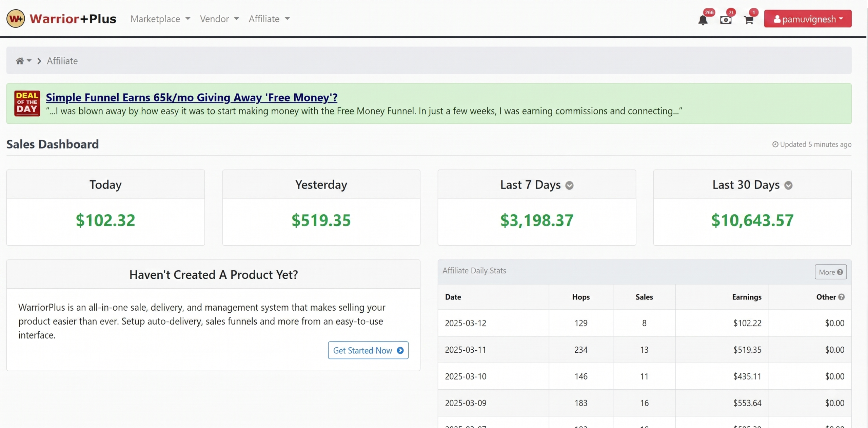The width and height of the screenshot is (868, 428).
Task: Click the Sales column header
Action: [x=644, y=297]
